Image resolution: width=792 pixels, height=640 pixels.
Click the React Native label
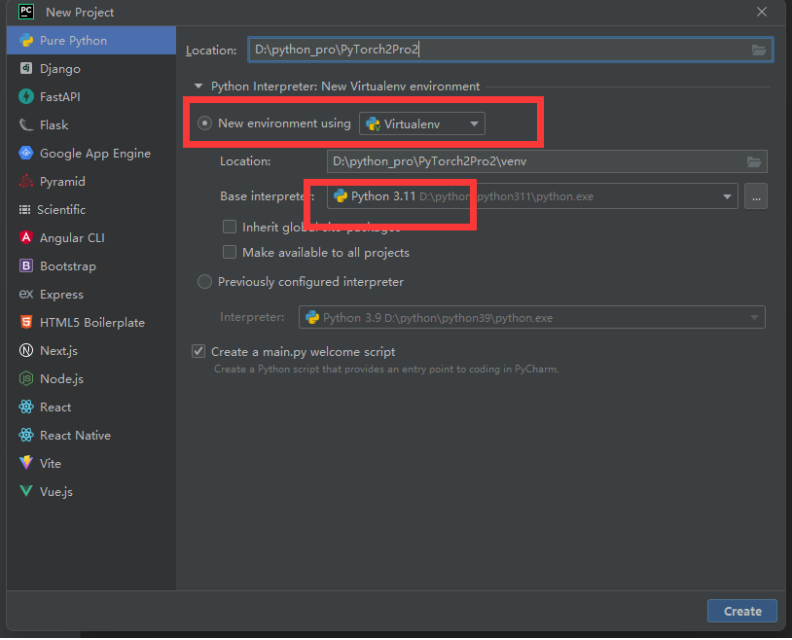(x=75, y=435)
